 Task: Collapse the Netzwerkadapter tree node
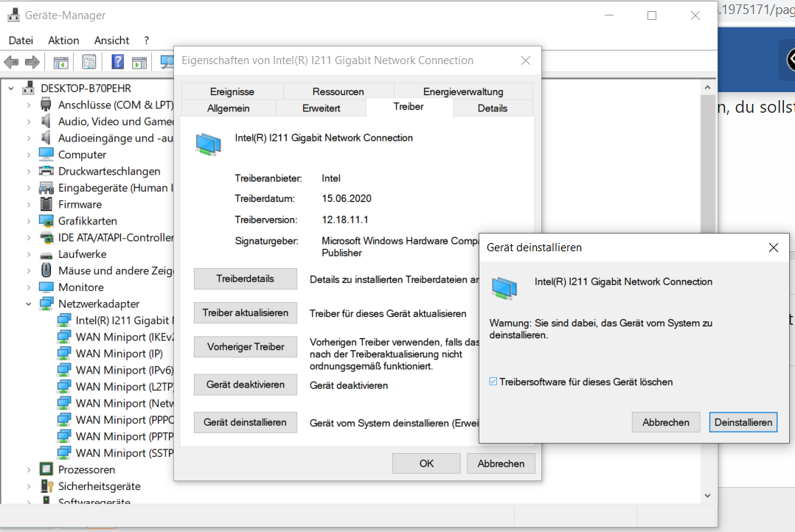pyautogui.click(x=28, y=304)
